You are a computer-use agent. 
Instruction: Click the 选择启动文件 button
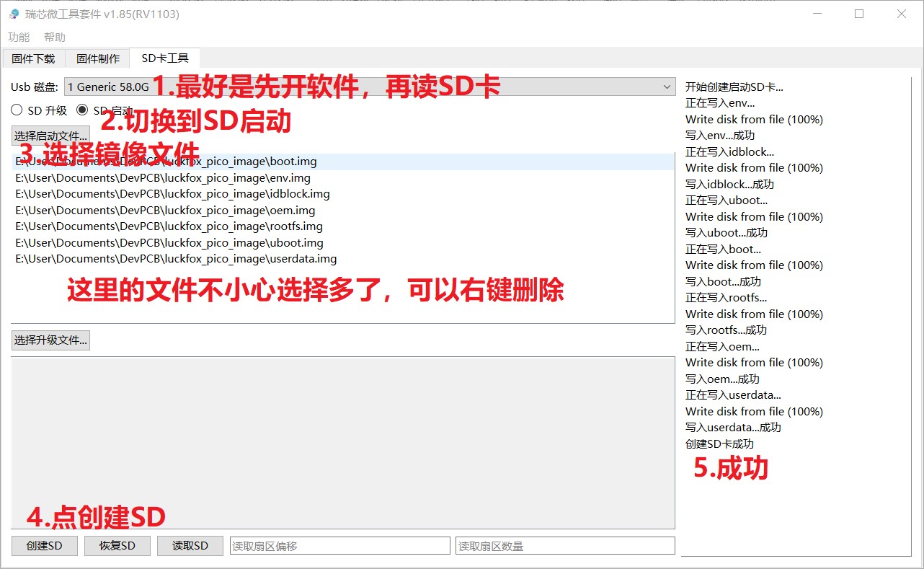(50, 136)
